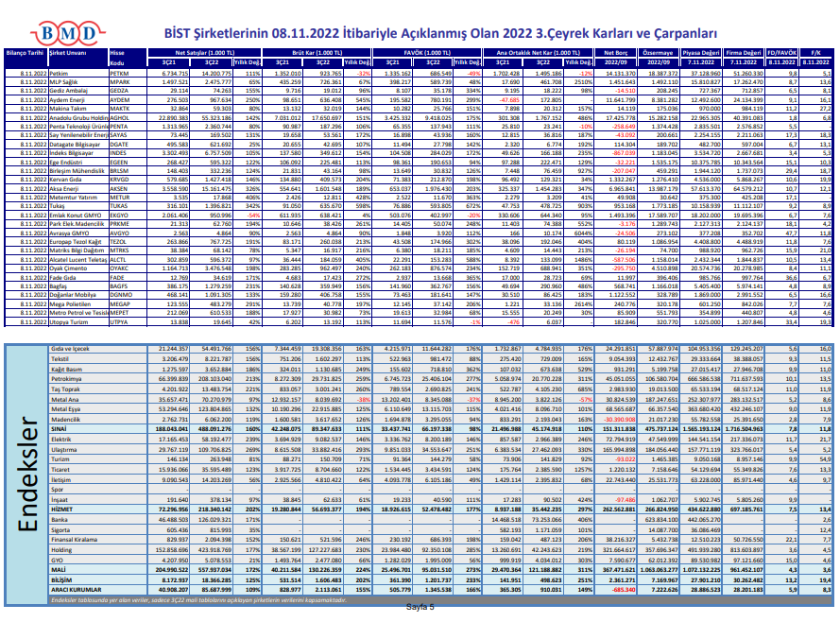Click the company name 'Oyak Çimento'
Image resolution: width=840 pixels, height=622 pixels.
tap(67, 268)
